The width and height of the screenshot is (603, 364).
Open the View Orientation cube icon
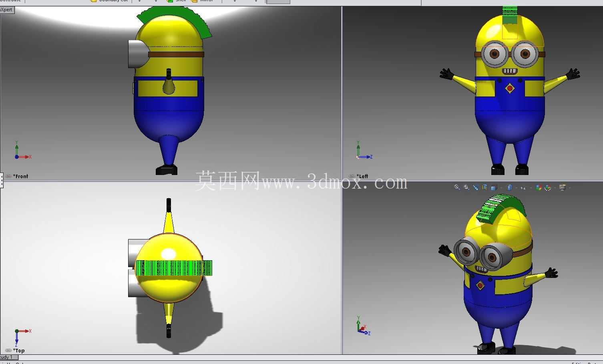tap(494, 187)
